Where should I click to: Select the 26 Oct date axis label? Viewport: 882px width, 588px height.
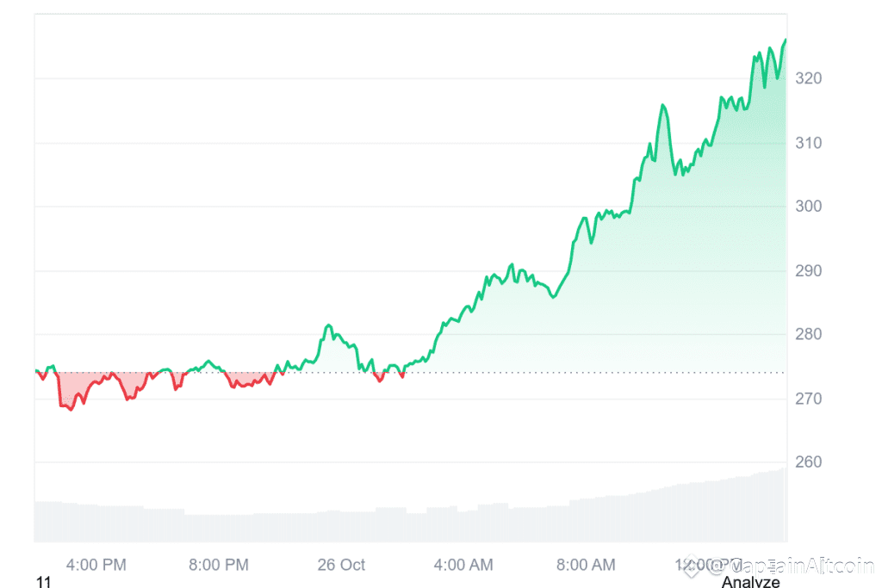(x=341, y=565)
